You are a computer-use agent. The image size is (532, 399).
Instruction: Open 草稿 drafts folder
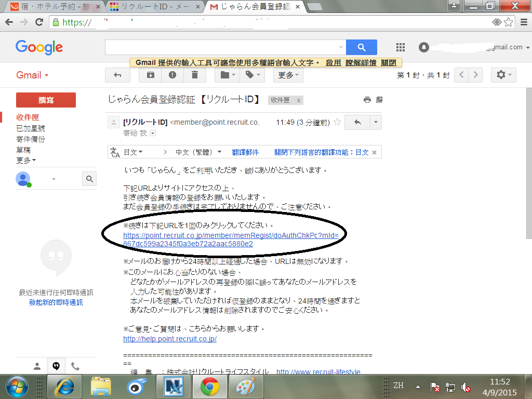(x=23, y=150)
